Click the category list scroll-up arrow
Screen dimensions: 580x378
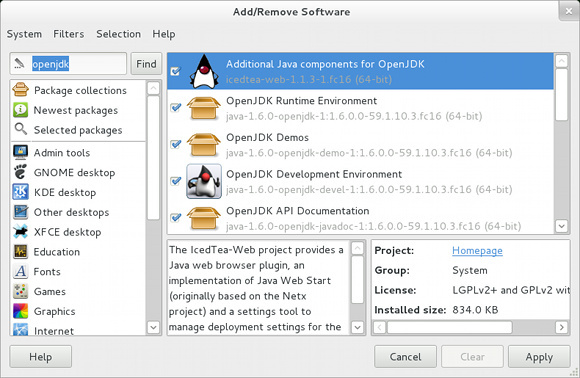(153, 88)
